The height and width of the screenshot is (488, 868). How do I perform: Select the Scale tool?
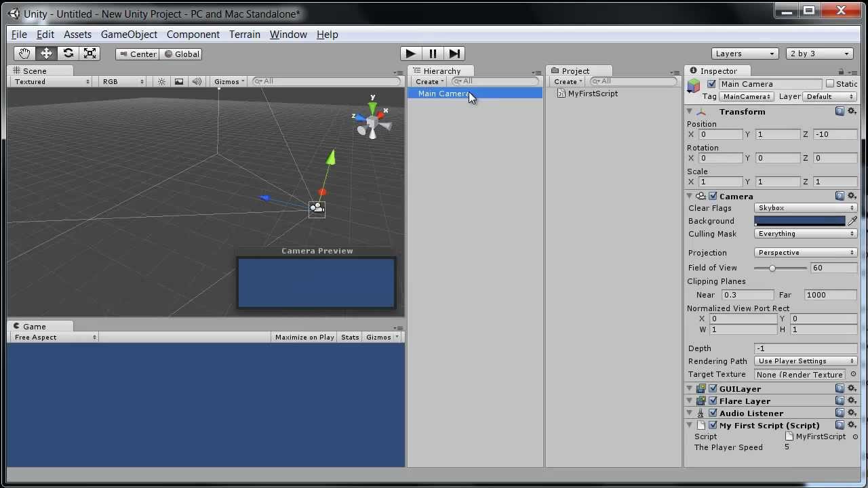[90, 54]
